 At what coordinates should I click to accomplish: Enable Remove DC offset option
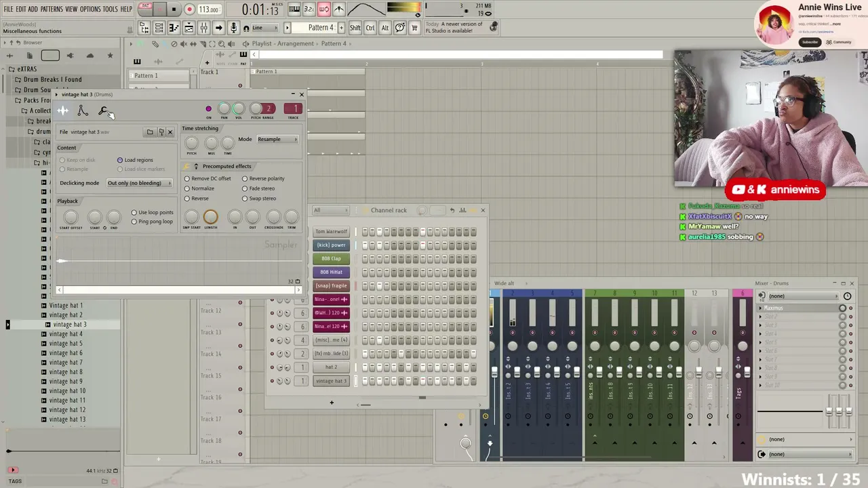click(x=208, y=179)
